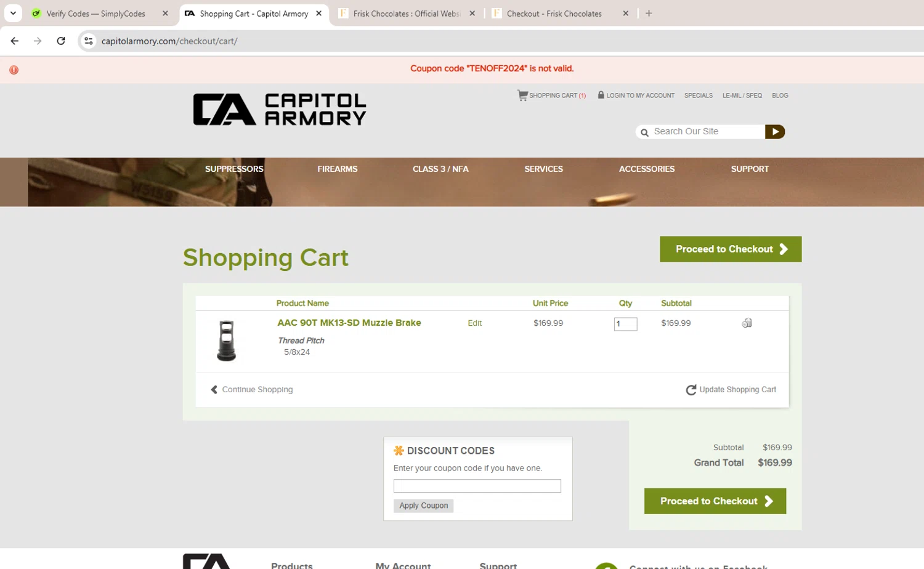Remove the muzzle brake using trash icon

[747, 323]
